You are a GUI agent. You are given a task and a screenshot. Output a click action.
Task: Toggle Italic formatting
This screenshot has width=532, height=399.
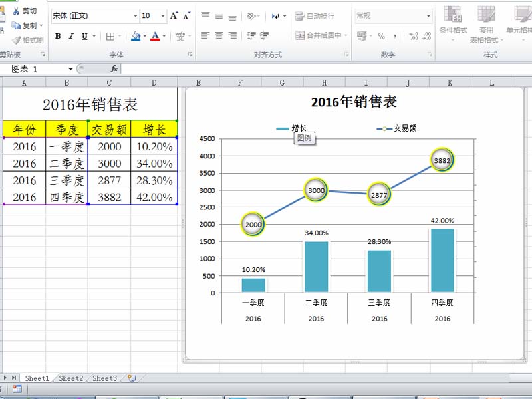(71, 36)
